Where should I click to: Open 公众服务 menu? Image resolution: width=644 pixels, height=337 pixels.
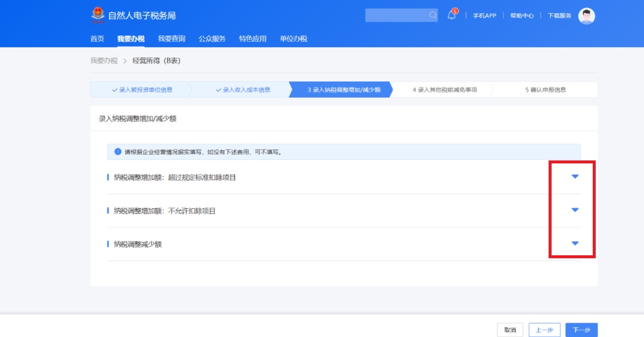212,39
